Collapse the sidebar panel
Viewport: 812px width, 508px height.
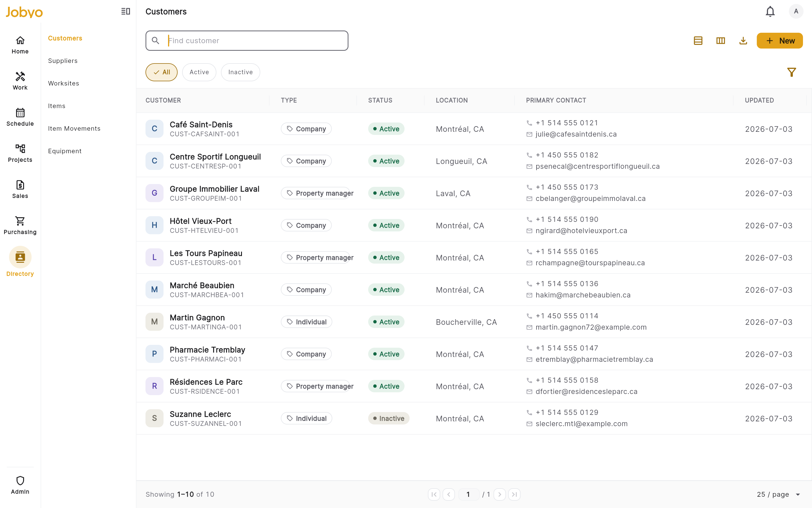(125, 11)
